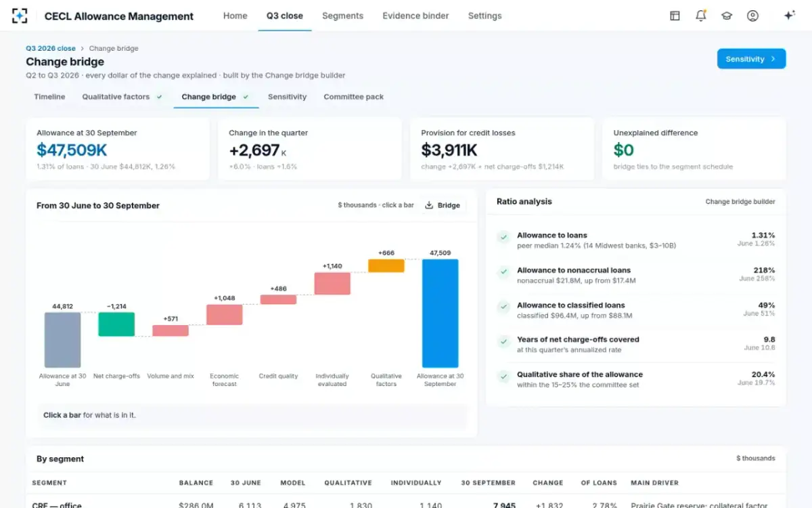812x508 pixels.
Task: Open the Settings menu
Action: [485, 16]
